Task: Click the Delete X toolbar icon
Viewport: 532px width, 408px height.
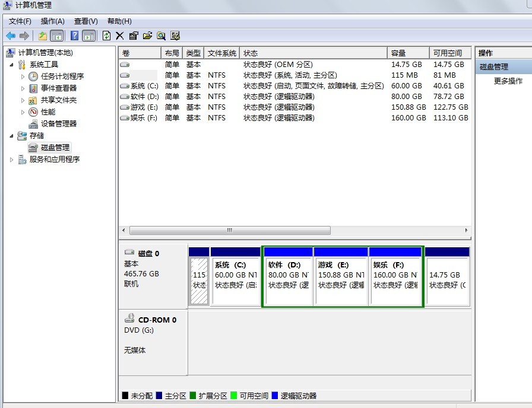Action: [120, 36]
